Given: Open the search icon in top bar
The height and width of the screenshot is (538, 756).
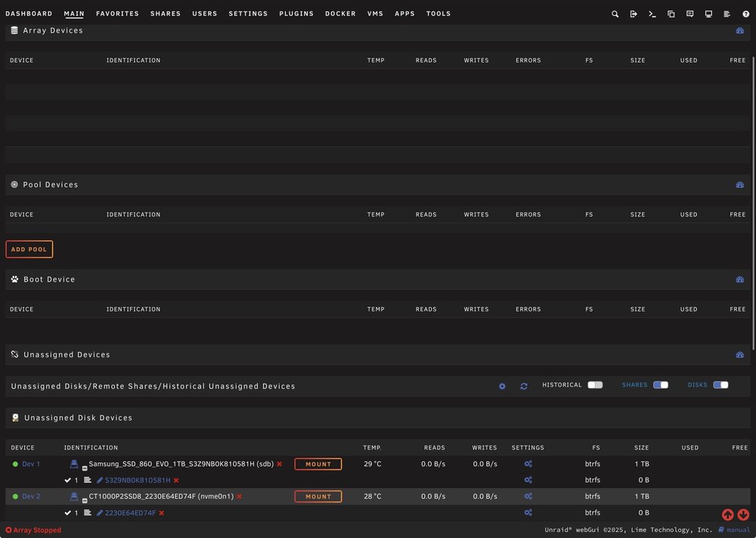Looking at the screenshot, I should click(x=615, y=14).
